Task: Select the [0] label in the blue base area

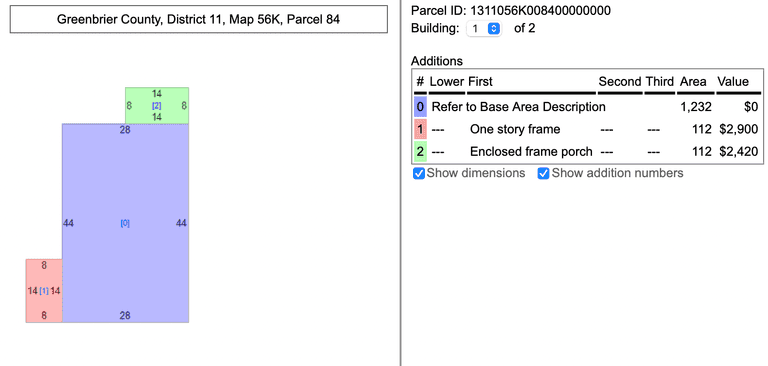Action: click(125, 223)
